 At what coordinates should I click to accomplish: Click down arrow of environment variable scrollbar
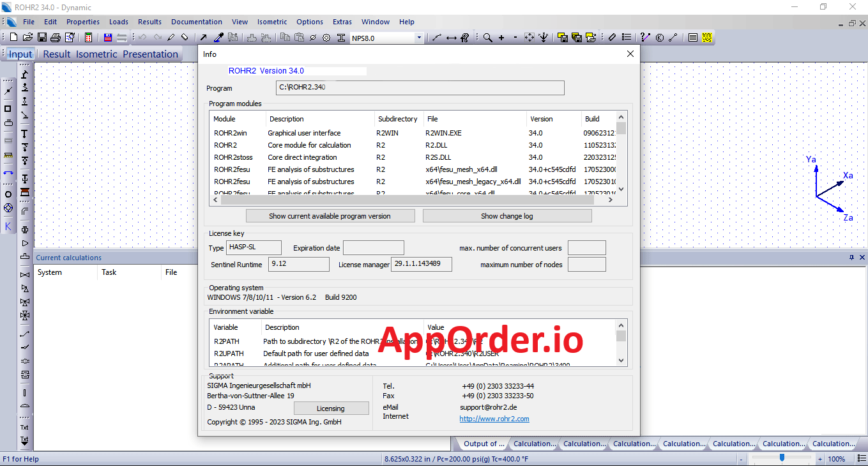pos(621,361)
